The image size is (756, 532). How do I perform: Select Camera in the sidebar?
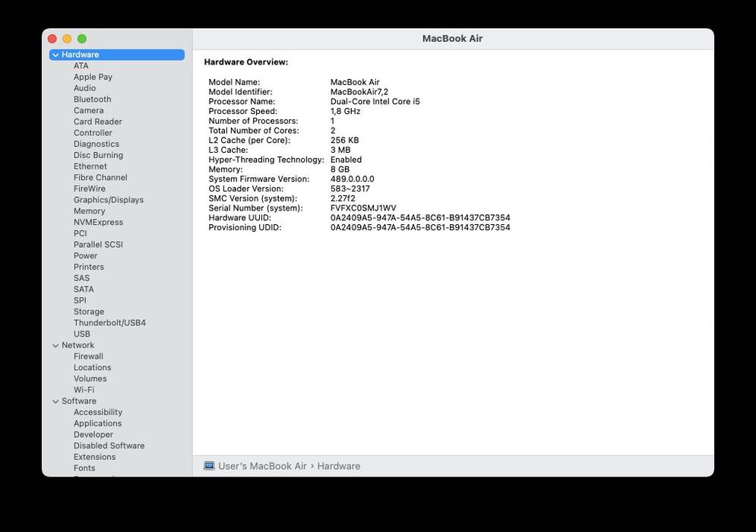click(x=88, y=110)
